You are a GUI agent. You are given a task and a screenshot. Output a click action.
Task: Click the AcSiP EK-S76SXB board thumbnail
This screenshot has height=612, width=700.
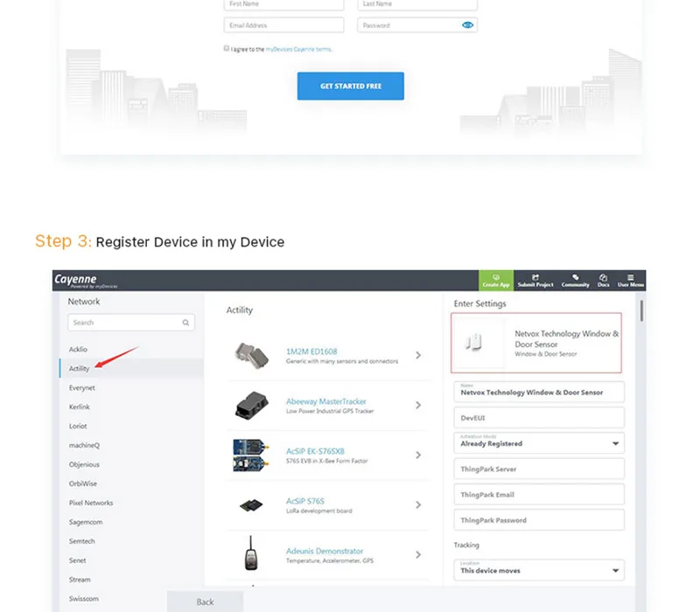tap(251, 455)
